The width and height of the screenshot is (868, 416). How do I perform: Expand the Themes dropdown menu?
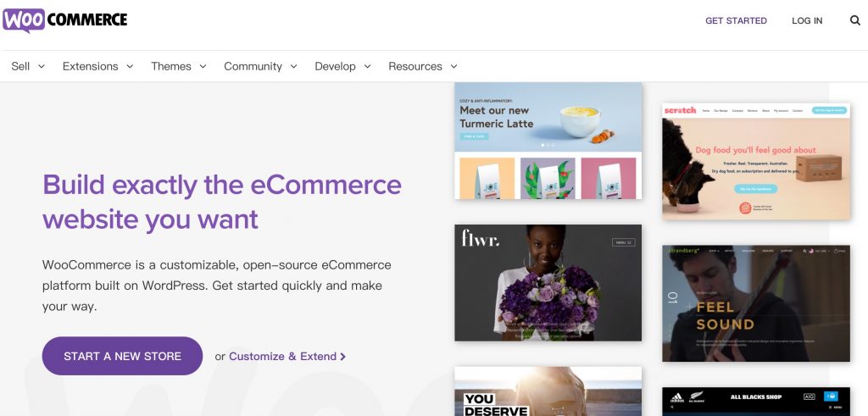179,66
